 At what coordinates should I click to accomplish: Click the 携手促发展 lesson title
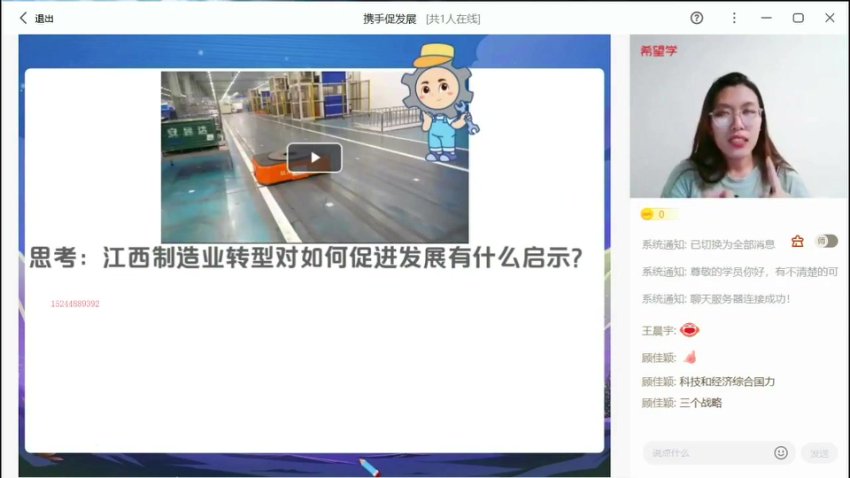pyautogui.click(x=389, y=18)
